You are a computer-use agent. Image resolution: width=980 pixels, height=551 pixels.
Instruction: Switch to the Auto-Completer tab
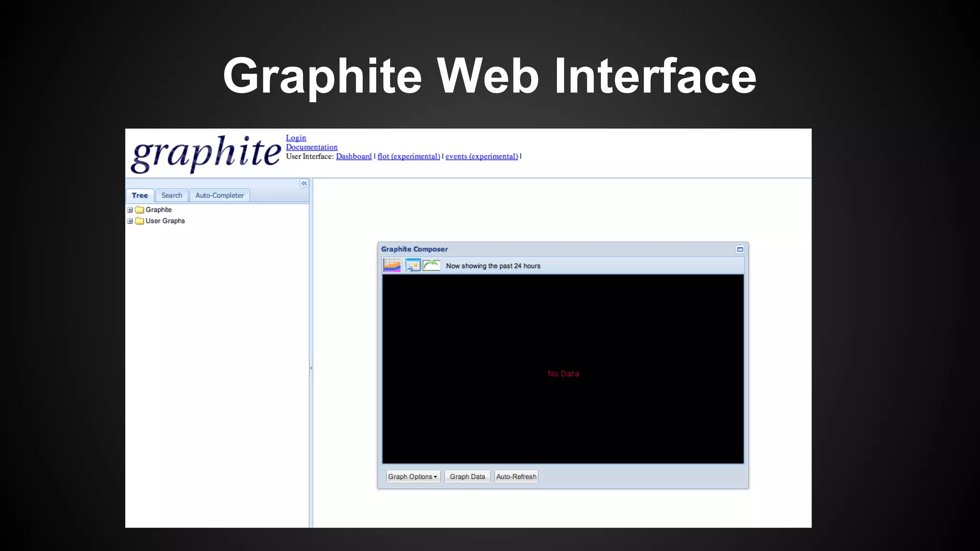click(220, 195)
